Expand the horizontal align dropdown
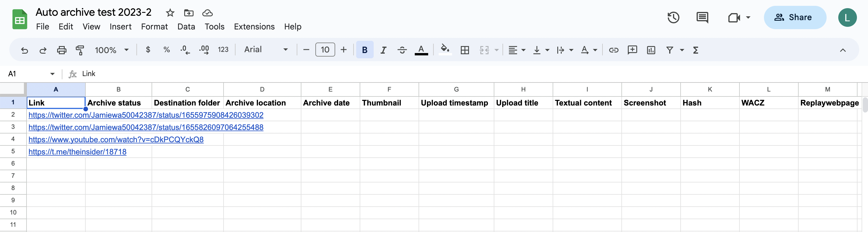Screen dimensions: 868x232 pyautogui.click(x=516, y=50)
